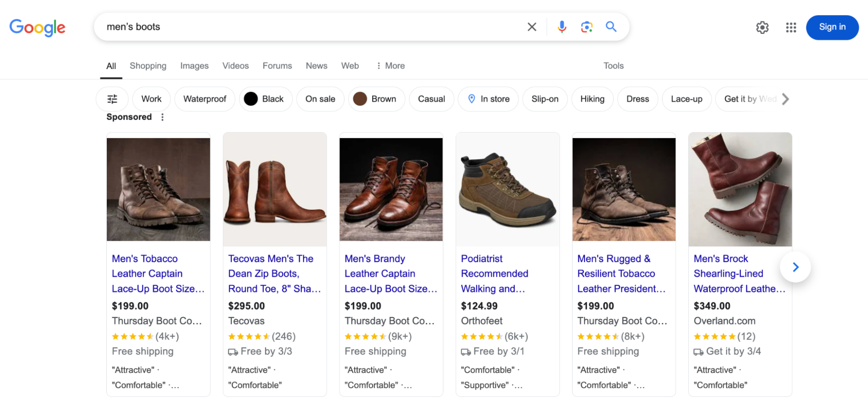Filter results by Waterproof boots
Screen dimensions: 868x407
point(205,98)
